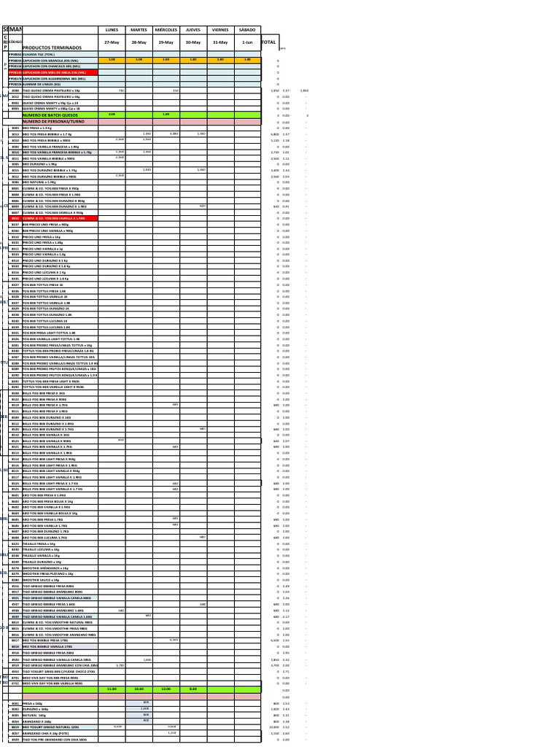The width and height of the screenshot is (560, 747).
Task: Click the CÓDIGO header cell
Action: 15,42
